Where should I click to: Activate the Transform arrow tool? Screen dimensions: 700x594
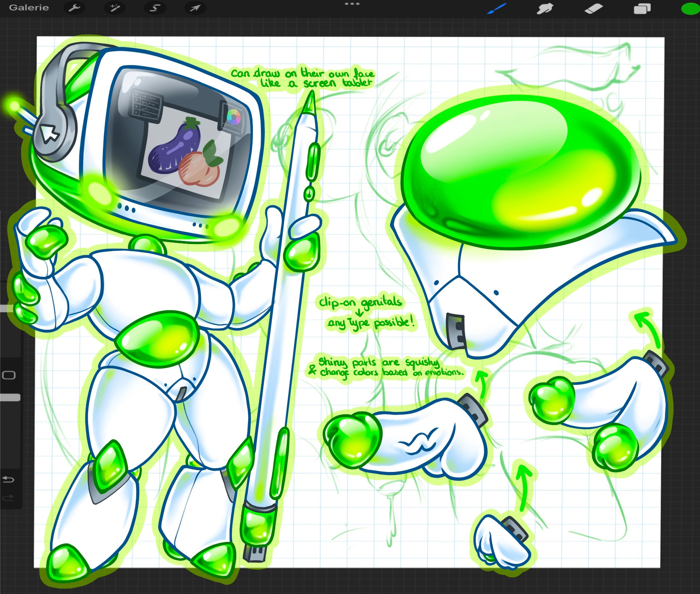point(195,8)
